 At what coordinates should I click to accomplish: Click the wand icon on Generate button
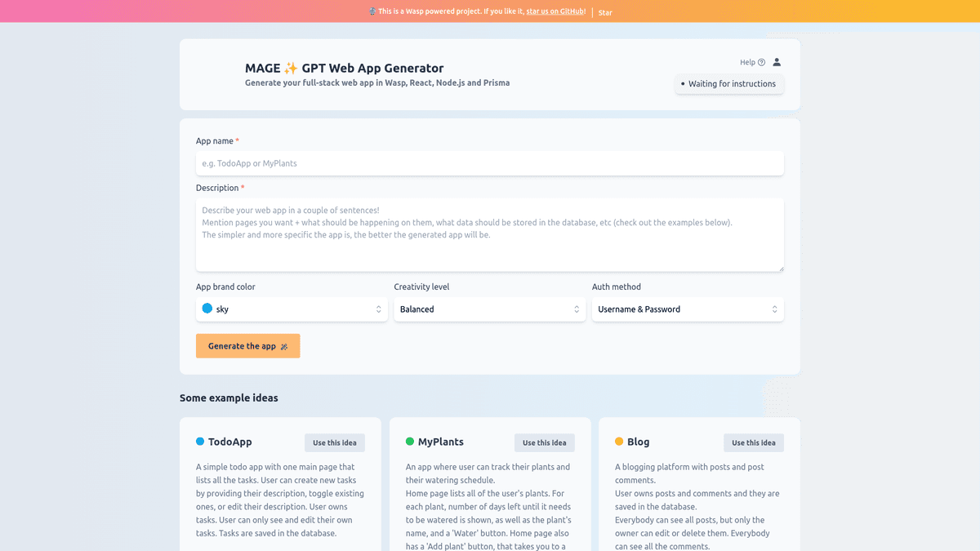click(284, 346)
